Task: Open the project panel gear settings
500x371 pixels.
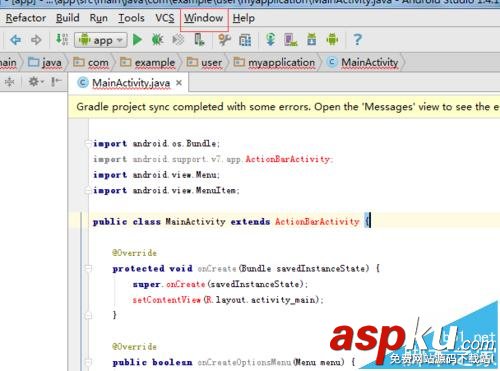Action: click(35, 82)
